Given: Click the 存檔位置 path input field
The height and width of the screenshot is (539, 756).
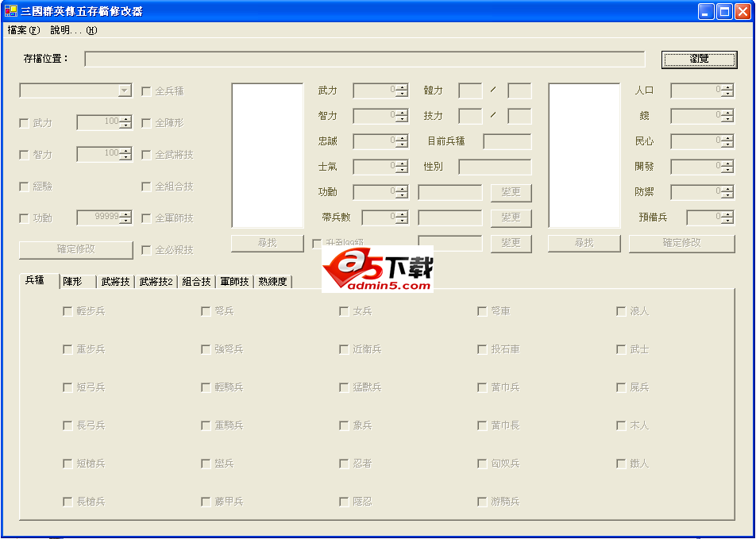Looking at the screenshot, I should 364,59.
